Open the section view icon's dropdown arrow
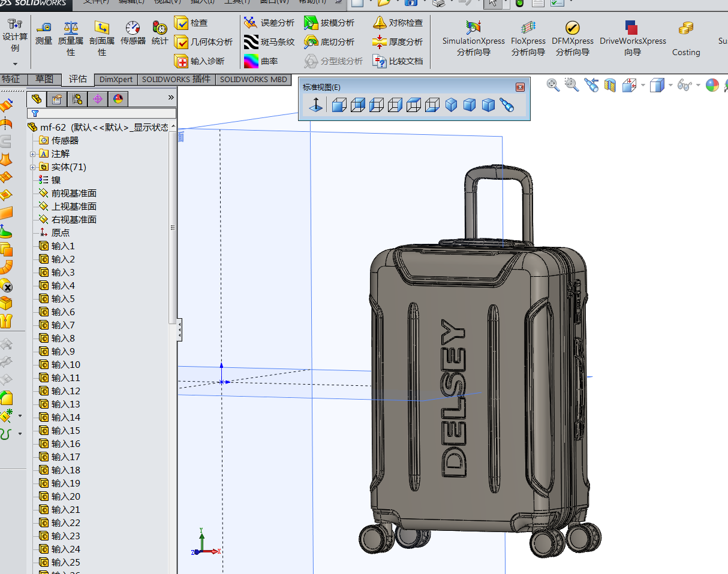This screenshot has width=728, height=574. pos(642,85)
